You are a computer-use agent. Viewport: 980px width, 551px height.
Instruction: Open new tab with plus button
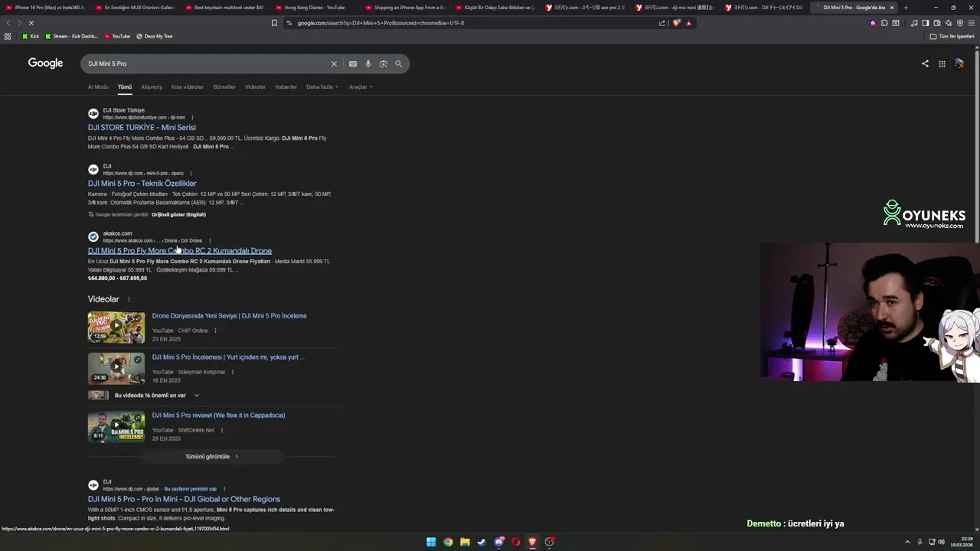[906, 8]
